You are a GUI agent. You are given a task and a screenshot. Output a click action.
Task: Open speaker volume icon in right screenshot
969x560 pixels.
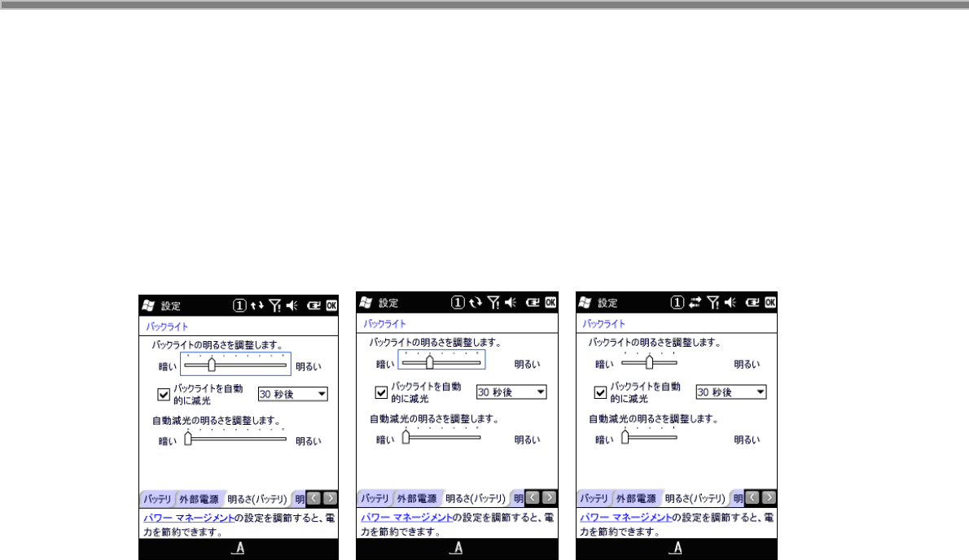730,303
